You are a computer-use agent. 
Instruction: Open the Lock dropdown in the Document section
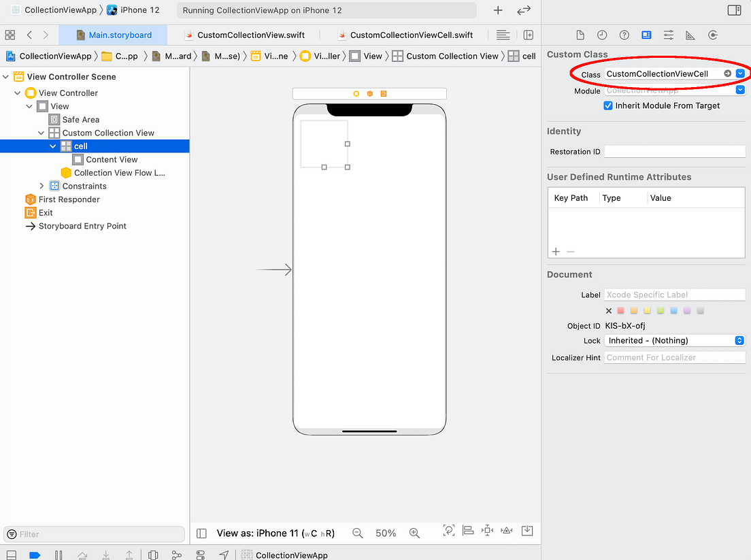[738, 340]
